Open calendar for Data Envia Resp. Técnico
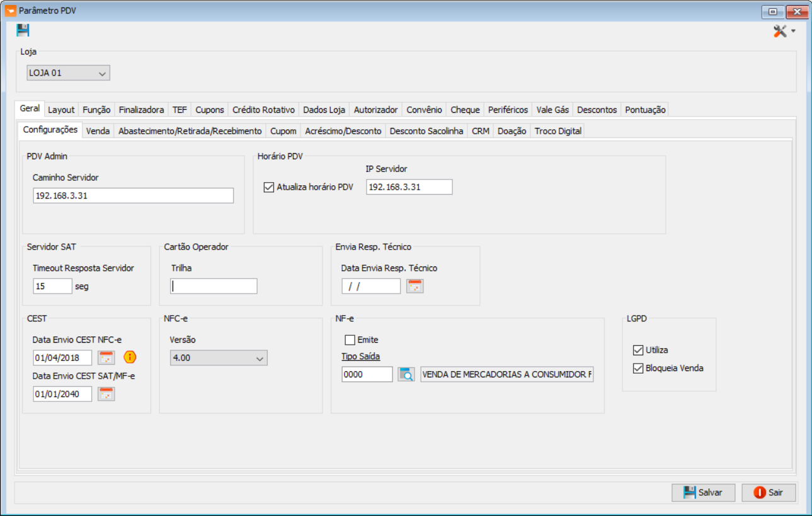Image resolution: width=812 pixels, height=516 pixels. [415, 286]
